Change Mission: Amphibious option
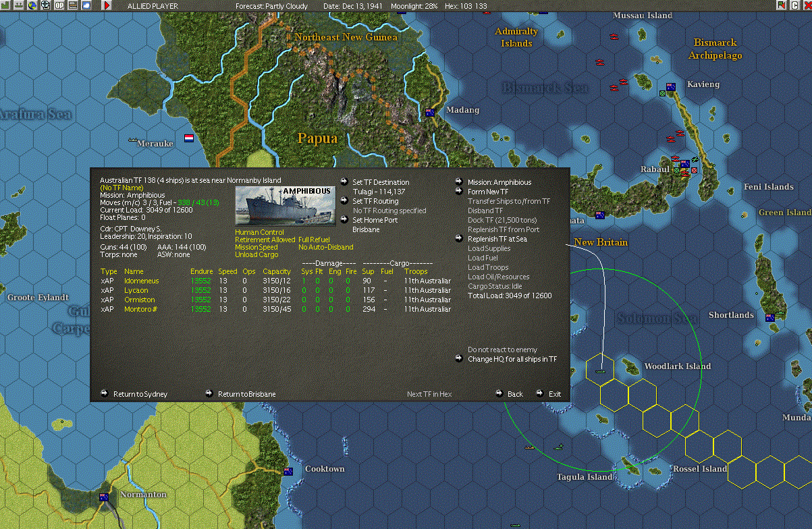812x529 pixels. [x=499, y=182]
